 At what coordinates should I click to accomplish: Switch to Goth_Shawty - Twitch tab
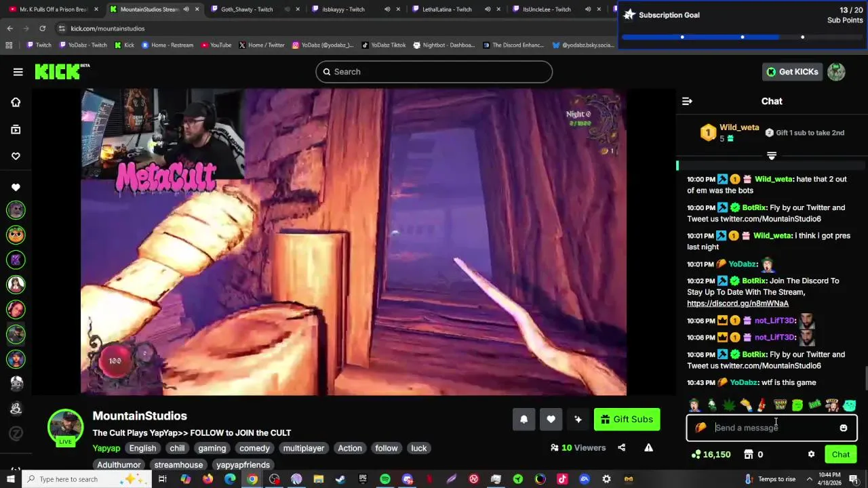tap(246, 9)
